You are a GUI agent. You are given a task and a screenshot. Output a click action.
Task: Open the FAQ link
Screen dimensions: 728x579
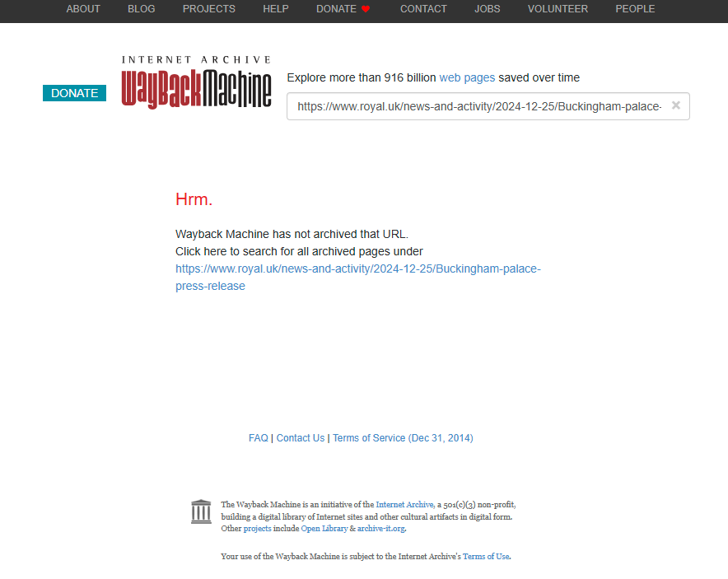tap(258, 438)
